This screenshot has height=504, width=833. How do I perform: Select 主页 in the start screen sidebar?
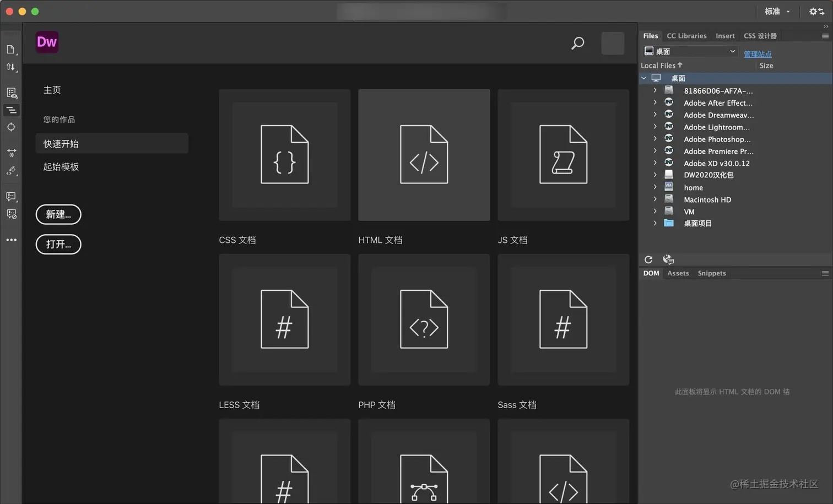tap(52, 90)
